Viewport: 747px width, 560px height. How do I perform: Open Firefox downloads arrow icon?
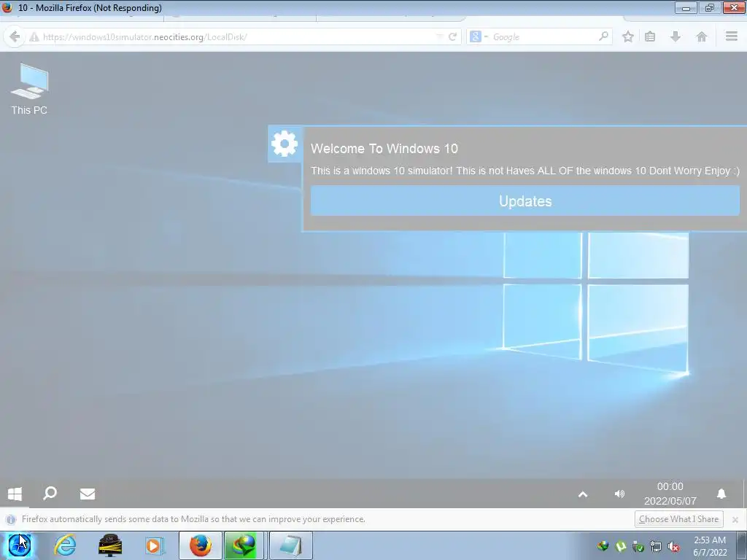tap(675, 36)
